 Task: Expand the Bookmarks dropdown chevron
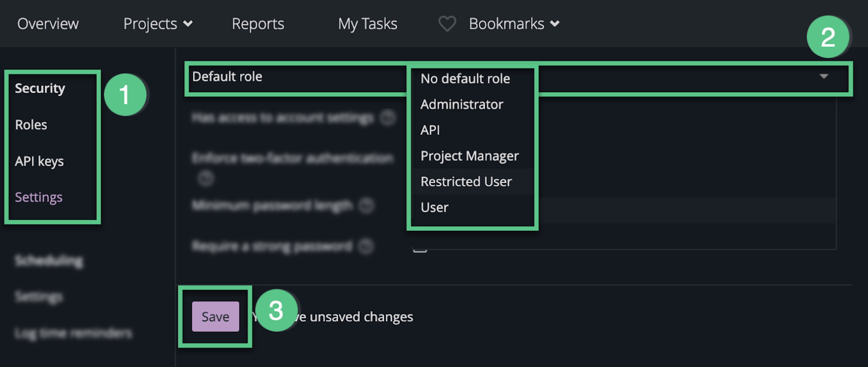pyautogui.click(x=555, y=24)
